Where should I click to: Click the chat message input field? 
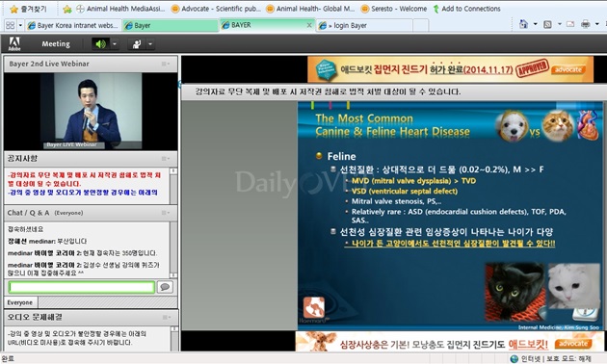click(82, 287)
